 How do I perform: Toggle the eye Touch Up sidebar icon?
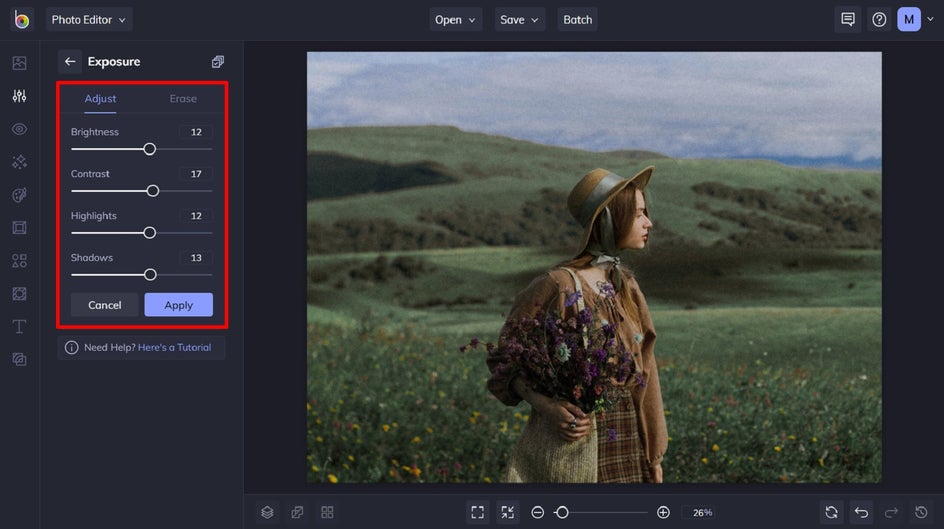pos(19,129)
